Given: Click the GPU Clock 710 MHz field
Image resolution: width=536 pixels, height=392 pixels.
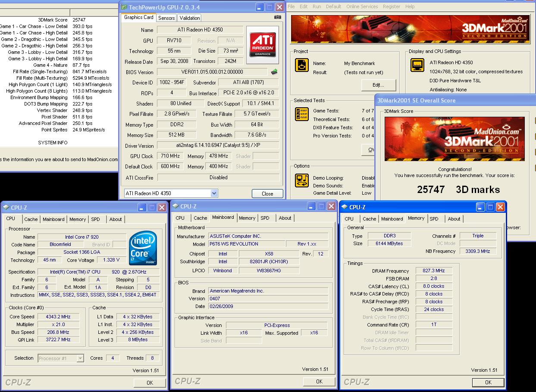Looking at the screenshot, I should [170, 156].
